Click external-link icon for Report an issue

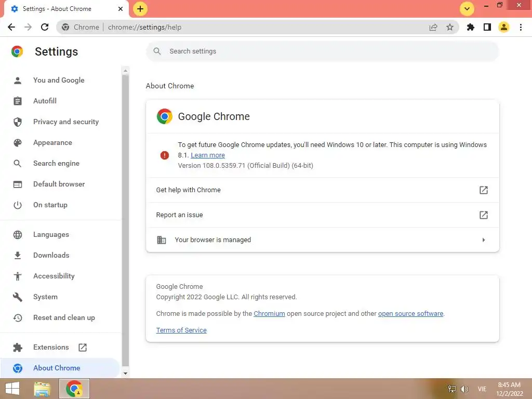[484, 215]
